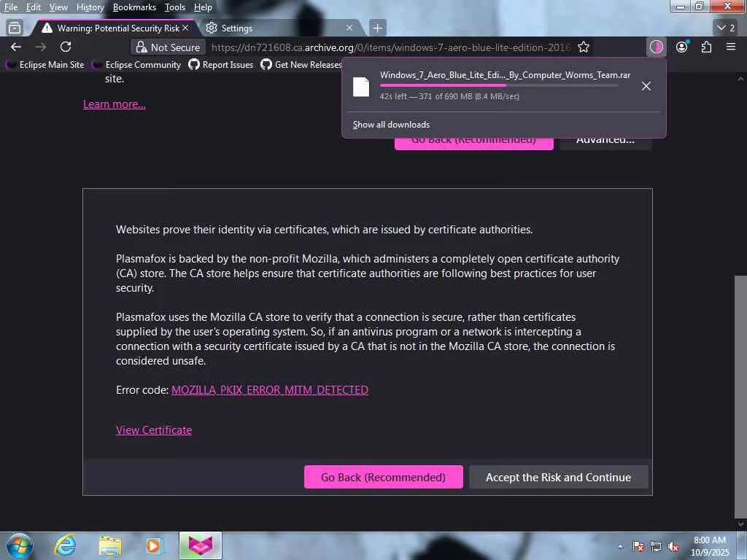Click the address bar URL field

390,47
